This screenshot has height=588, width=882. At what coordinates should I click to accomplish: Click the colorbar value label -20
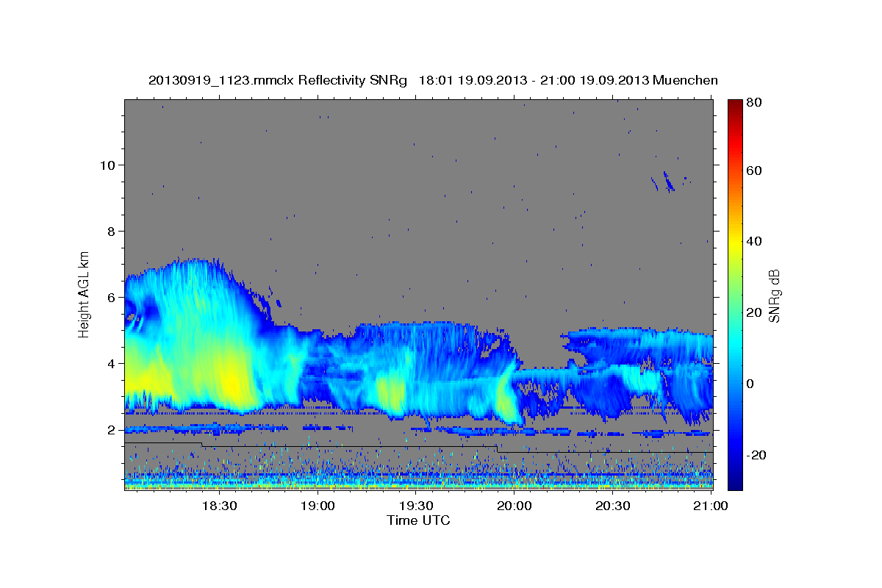[x=758, y=455]
